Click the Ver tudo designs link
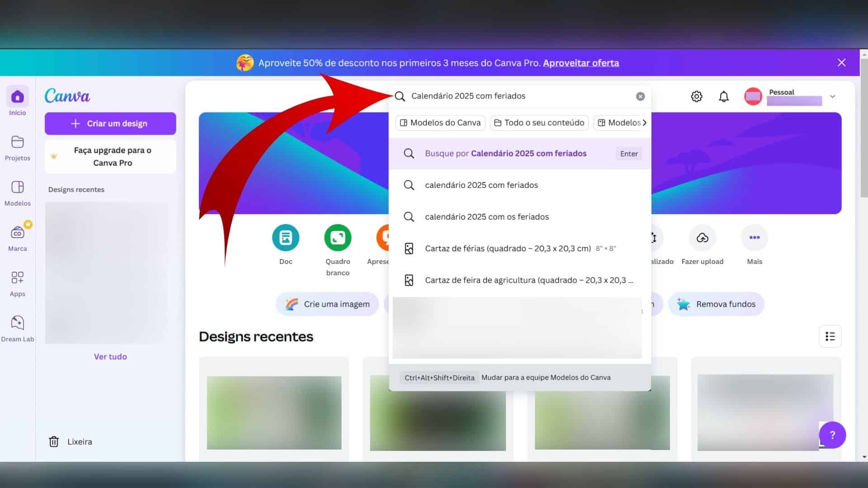 pyautogui.click(x=110, y=357)
